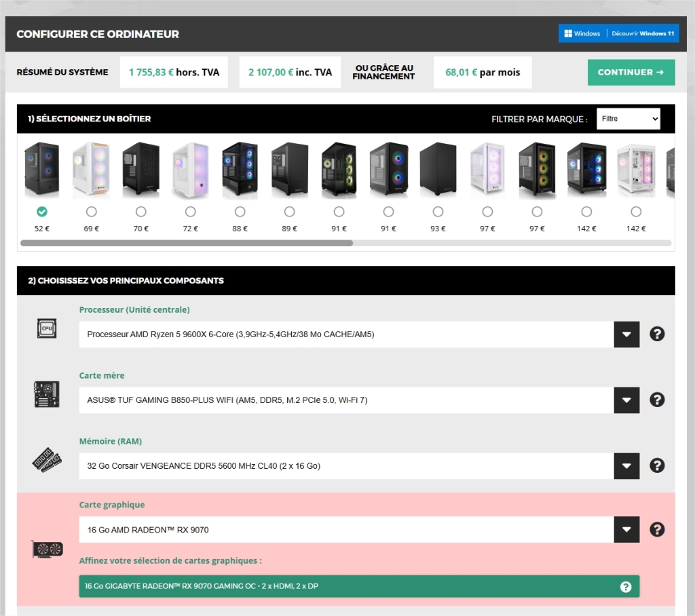This screenshot has width=695, height=616.
Task: Click the case list horizontal scrollbar
Action: pyautogui.click(x=187, y=243)
